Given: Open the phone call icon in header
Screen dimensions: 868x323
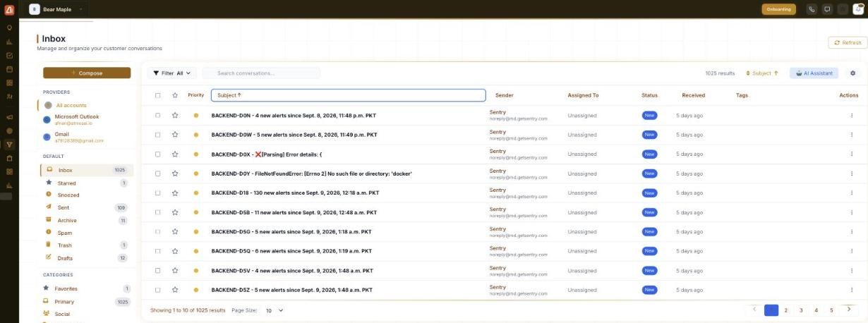Looking at the screenshot, I should (812, 9).
